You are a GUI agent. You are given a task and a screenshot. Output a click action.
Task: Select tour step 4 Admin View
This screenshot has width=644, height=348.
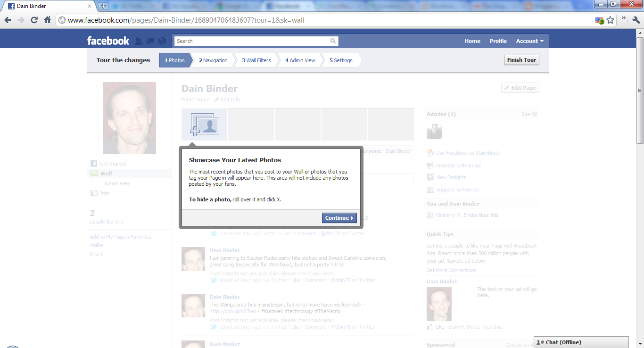(300, 60)
